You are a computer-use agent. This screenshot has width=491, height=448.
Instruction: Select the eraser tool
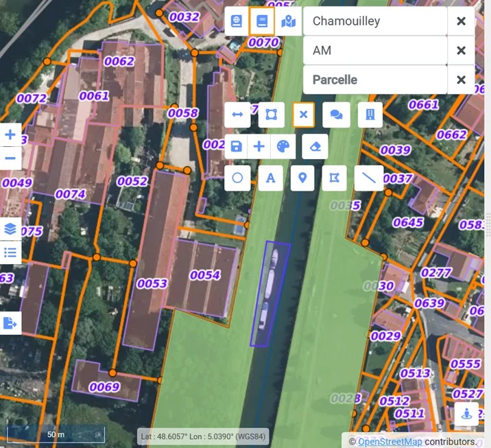click(x=315, y=146)
